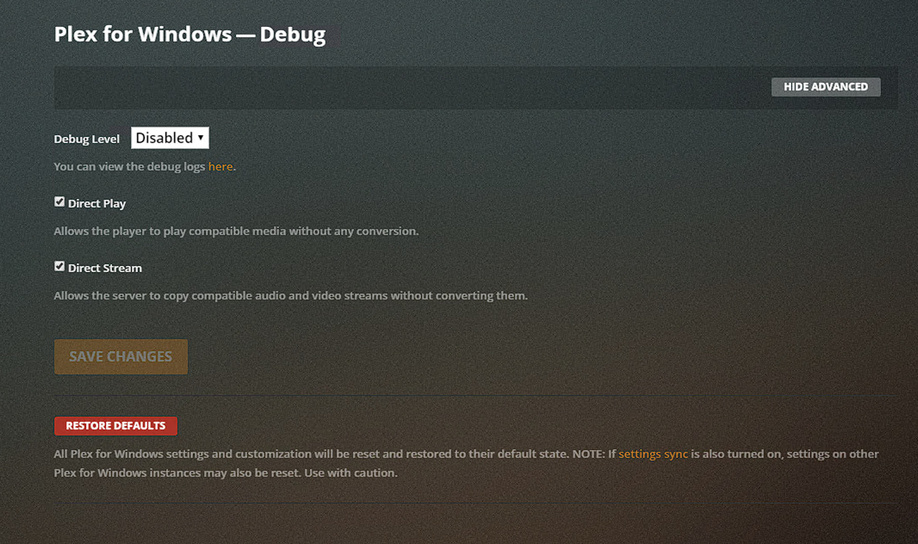Click the Direct Stream description sentence

click(x=290, y=296)
